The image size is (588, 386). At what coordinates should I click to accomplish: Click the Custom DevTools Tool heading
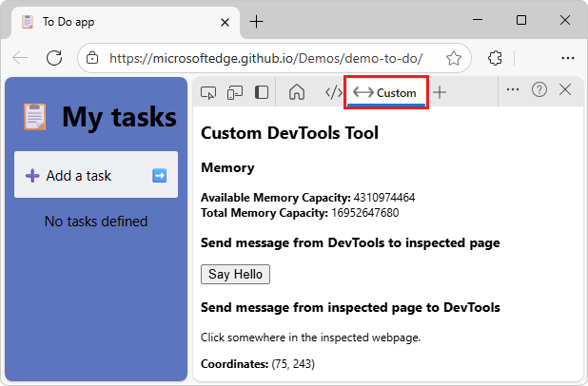point(289,133)
